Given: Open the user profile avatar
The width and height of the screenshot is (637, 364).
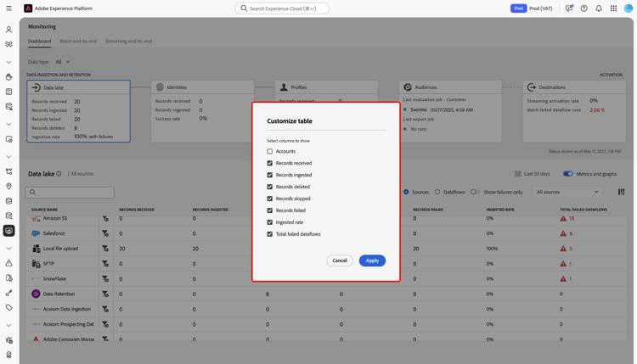Looking at the screenshot, I should [x=629, y=8].
